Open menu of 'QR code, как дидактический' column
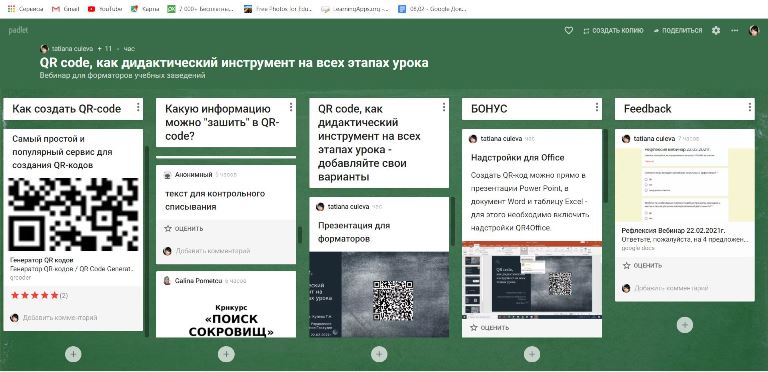The width and height of the screenshot is (768, 372). [x=444, y=107]
